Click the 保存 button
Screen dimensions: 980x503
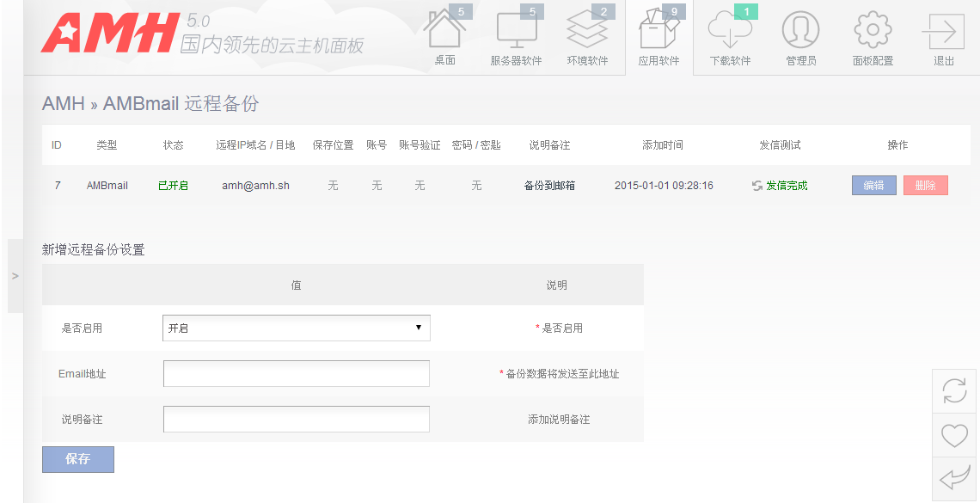[x=78, y=459]
